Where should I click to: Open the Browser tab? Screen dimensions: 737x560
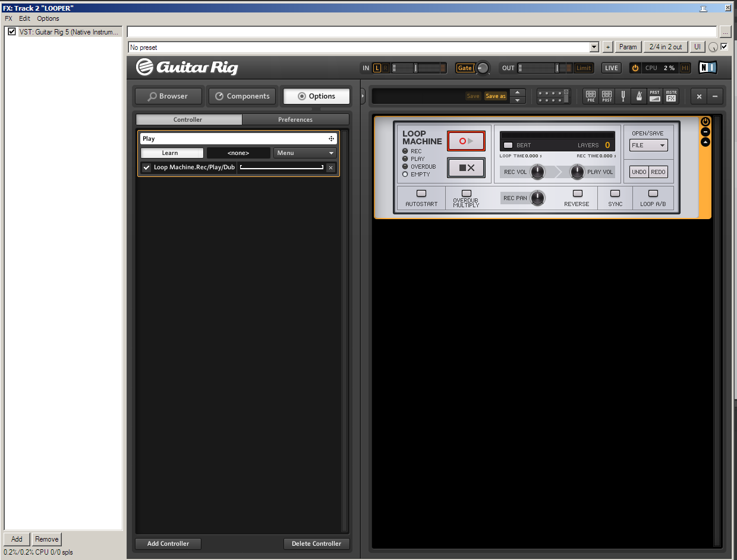pos(168,96)
